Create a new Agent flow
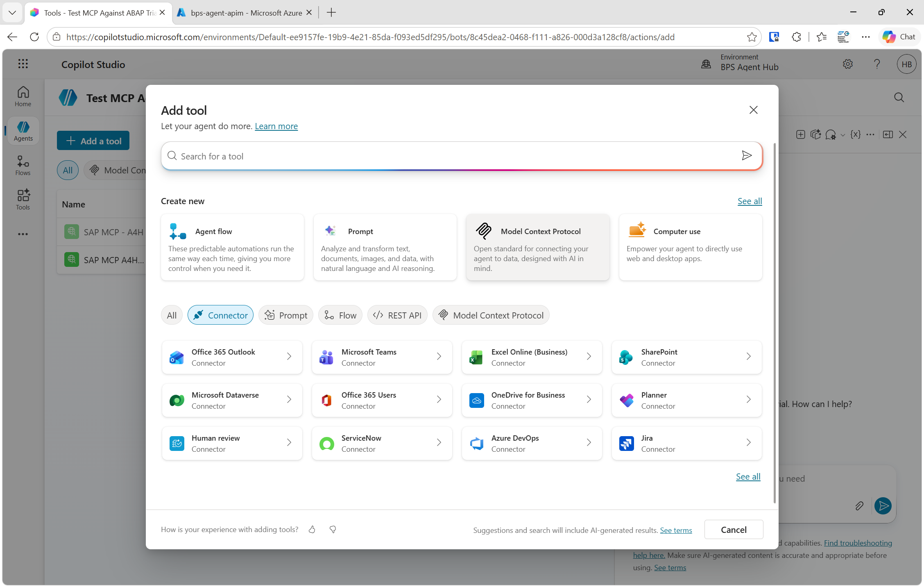The image size is (924, 587). point(232,247)
